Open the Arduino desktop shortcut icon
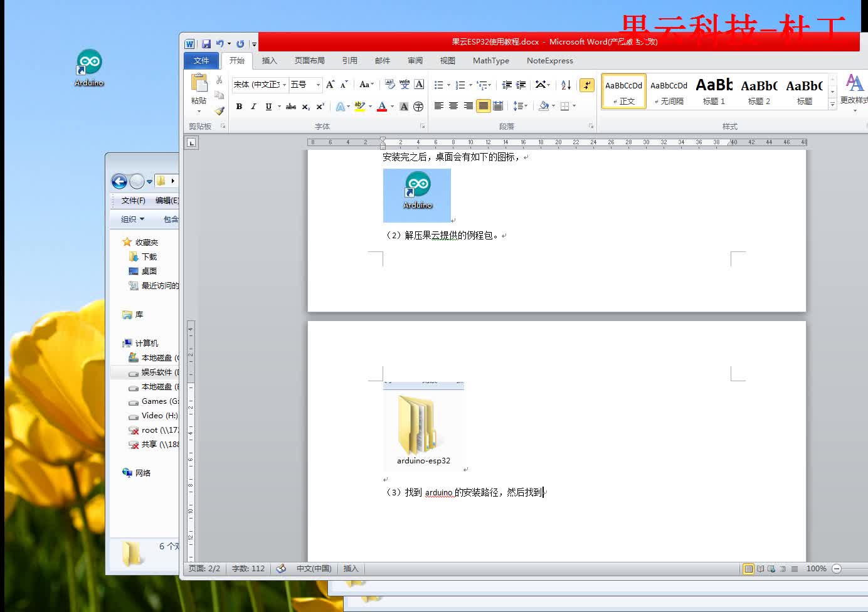868x612 pixels. [x=89, y=68]
